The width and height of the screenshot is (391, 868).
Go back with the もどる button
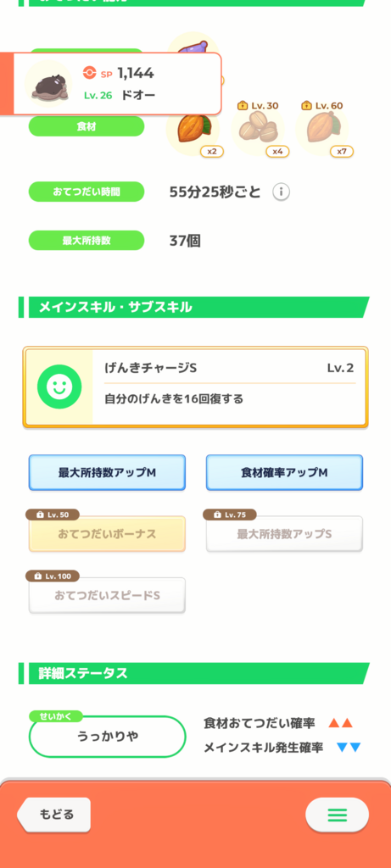pos(54,815)
